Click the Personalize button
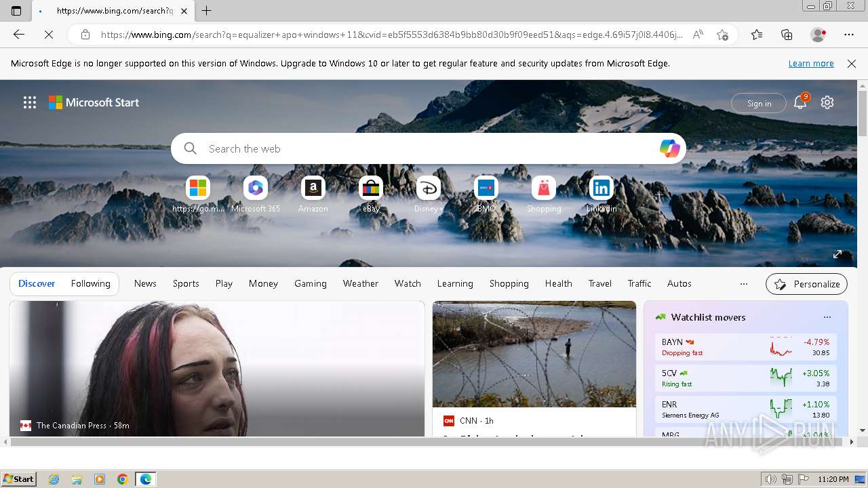The height and width of the screenshot is (488, 868). 807,284
